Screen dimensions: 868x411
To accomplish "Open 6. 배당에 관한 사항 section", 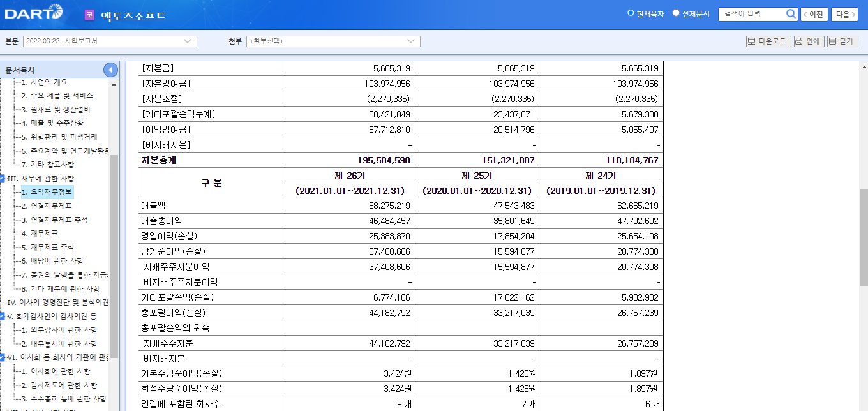I will (x=52, y=261).
